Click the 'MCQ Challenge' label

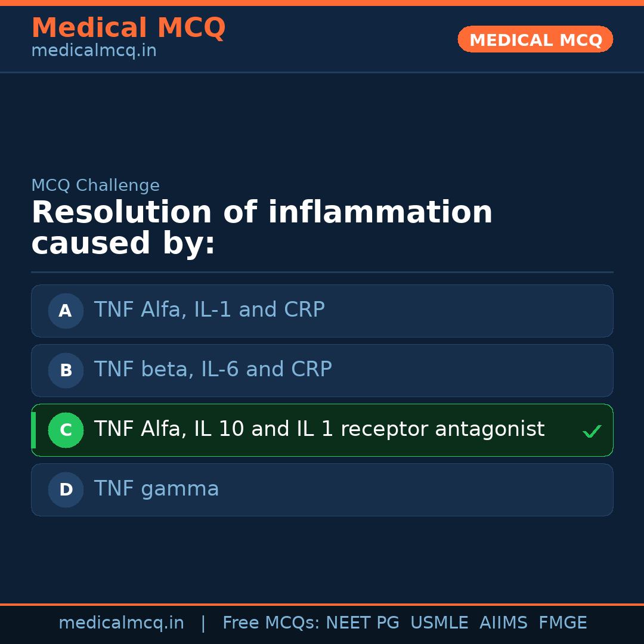pyautogui.click(x=95, y=185)
